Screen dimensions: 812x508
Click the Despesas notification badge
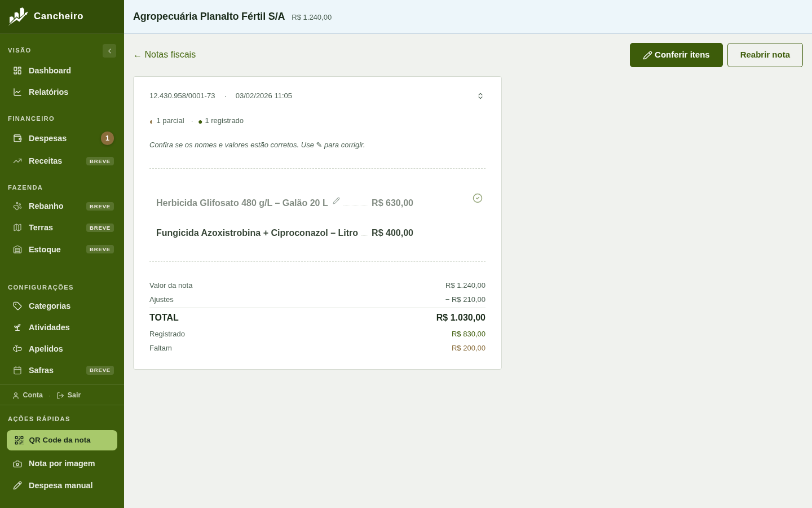point(107,138)
